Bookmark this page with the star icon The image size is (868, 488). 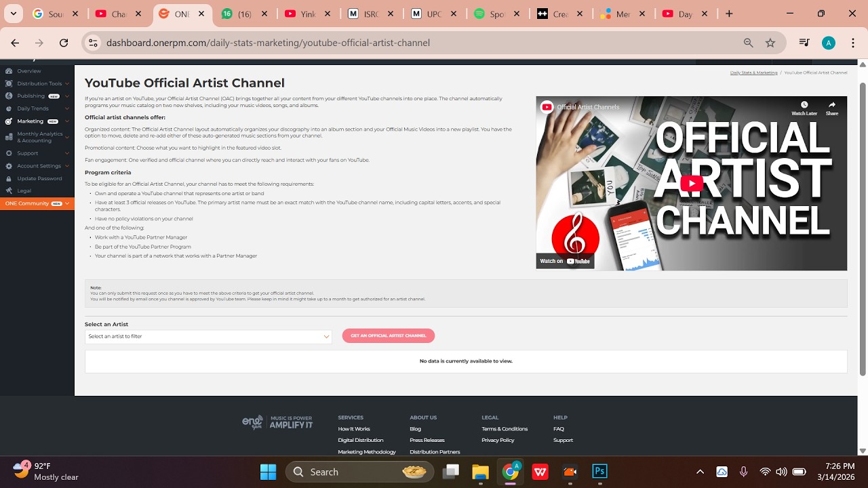click(770, 43)
